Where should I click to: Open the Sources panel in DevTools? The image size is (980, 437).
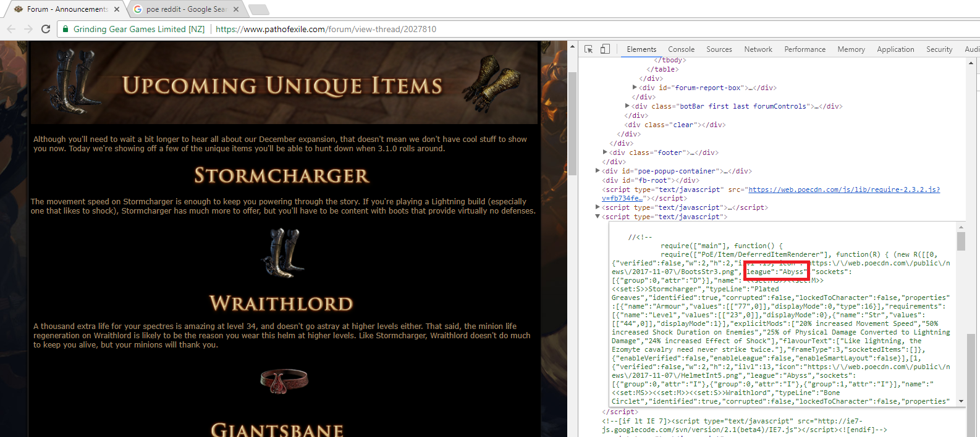click(x=719, y=49)
